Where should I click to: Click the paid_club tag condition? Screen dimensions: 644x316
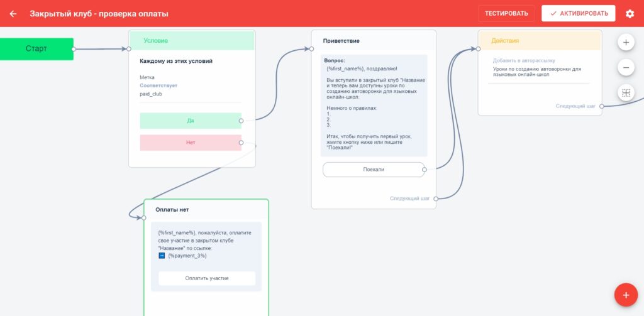(x=151, y=94)
